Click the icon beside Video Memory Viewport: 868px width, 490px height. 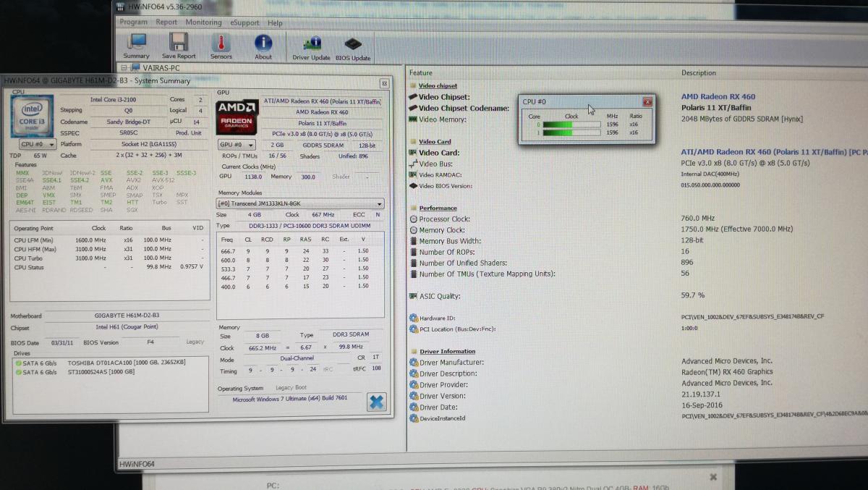(x=413, y=119)
